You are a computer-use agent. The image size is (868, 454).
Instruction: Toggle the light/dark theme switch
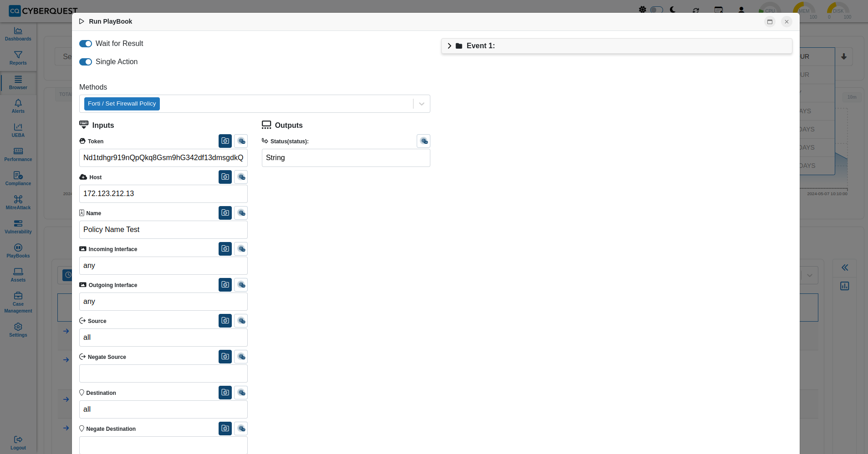(x=656, y=10)
